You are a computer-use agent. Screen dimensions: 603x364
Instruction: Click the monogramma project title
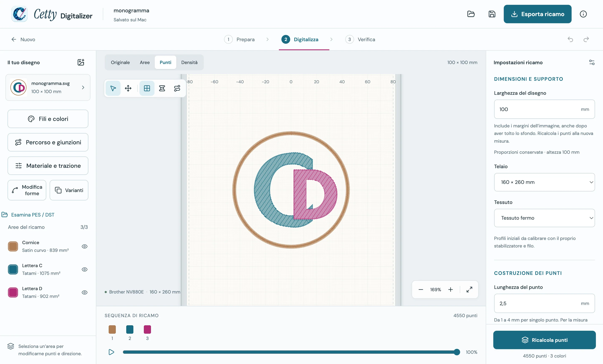click(x=131, y=10)
